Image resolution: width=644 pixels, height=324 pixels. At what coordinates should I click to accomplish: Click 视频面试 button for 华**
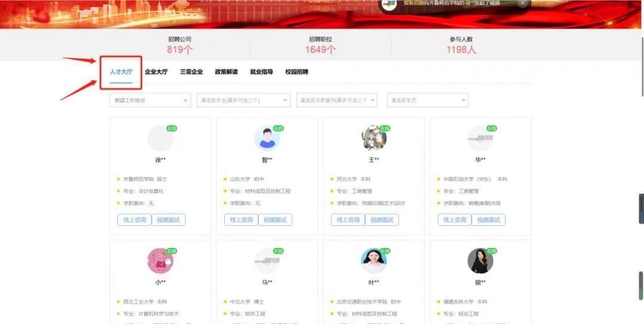(x=488, y=220)
